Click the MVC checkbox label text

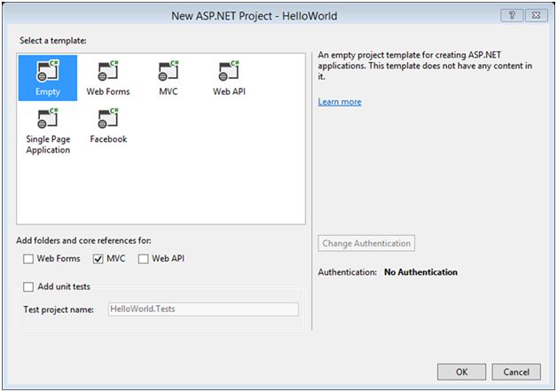[x=117, y=259]
